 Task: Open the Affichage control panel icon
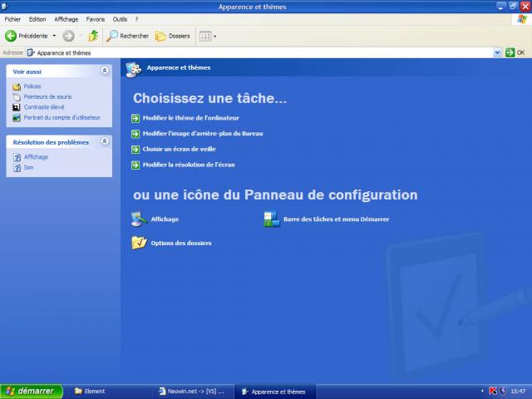139,219
